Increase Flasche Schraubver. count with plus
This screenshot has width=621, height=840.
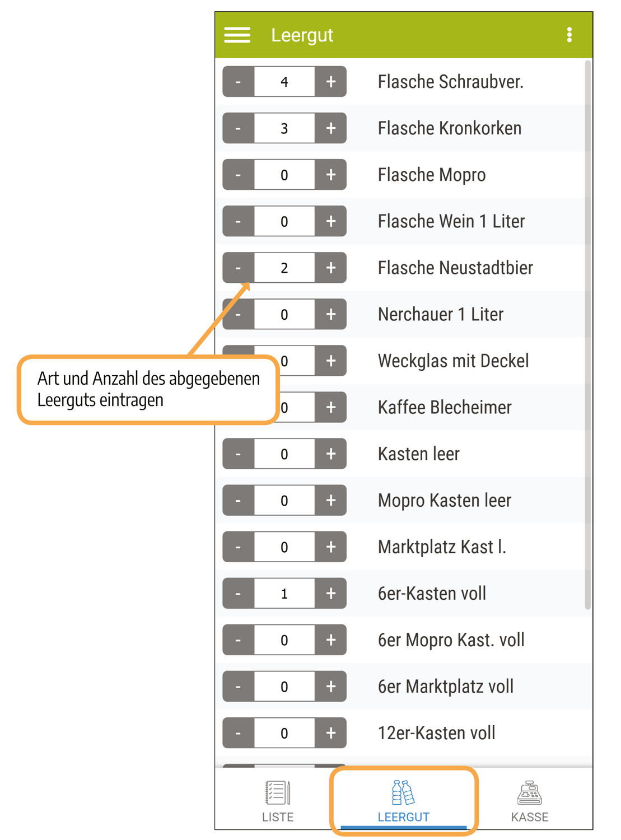[330, 82]
